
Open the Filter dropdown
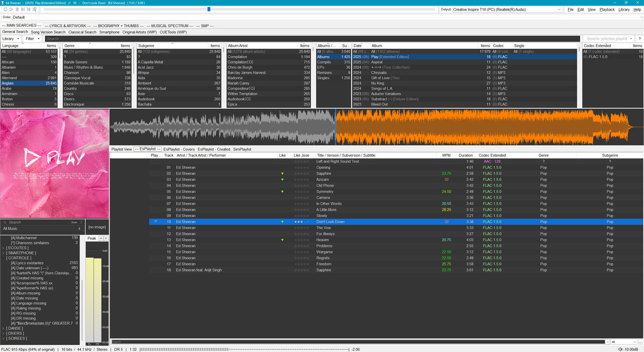point(33,39)
